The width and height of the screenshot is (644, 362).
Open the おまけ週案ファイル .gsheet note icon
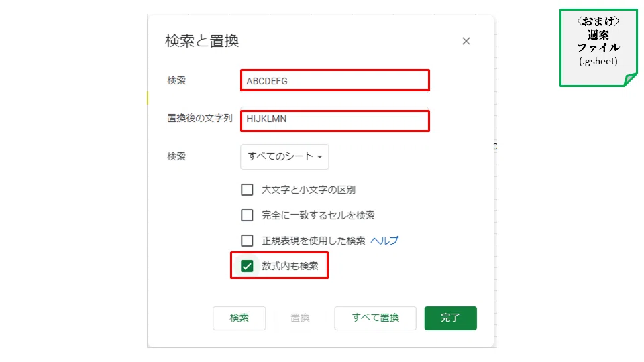pyautogui.click(x=598, y=48)
